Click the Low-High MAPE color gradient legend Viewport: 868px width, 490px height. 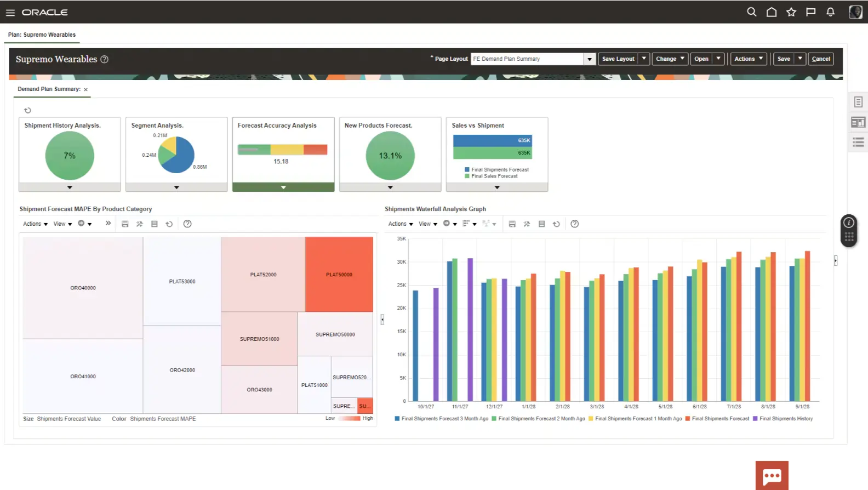click(349, 418)
